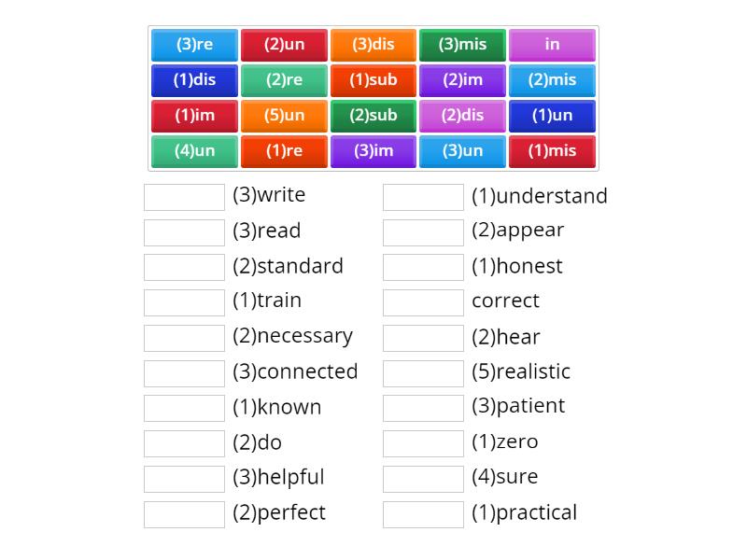747x560 pixels.
Task: Choose the (3)mis prefix tile
Action: pyautogui.click(x=463, y=44)
